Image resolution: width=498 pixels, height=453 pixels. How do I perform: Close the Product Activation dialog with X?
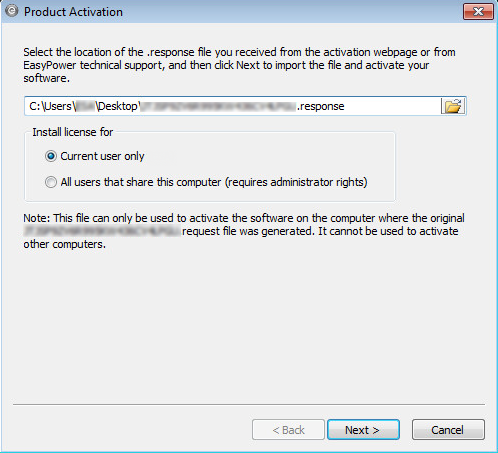point(478,12)
